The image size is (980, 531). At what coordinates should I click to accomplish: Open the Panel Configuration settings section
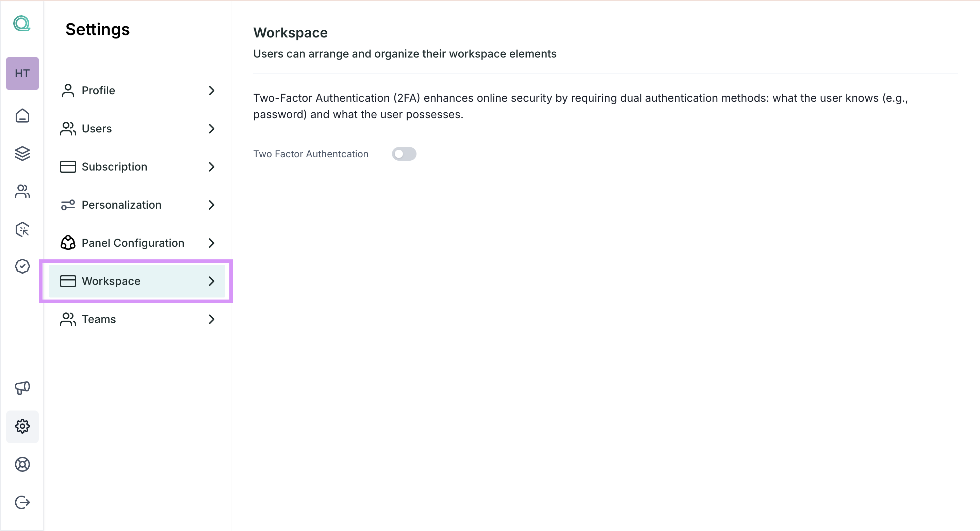click(x=137, y=243)
